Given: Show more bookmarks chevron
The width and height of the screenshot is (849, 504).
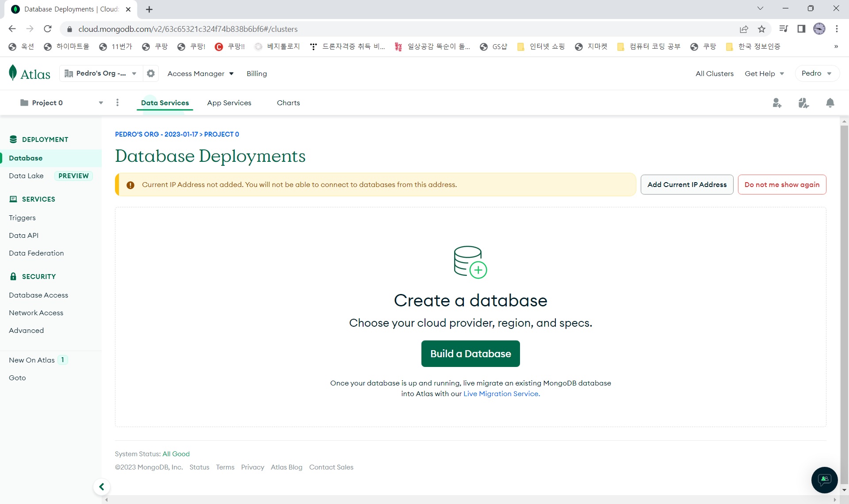Looking at the screenshot, I should (x=836, y=46).
